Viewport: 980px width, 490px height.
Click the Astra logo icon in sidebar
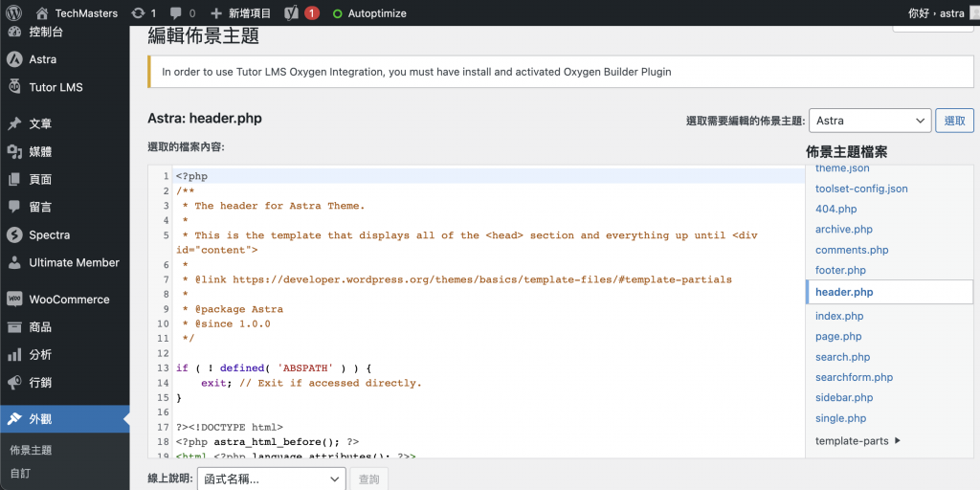click(14, 59)
